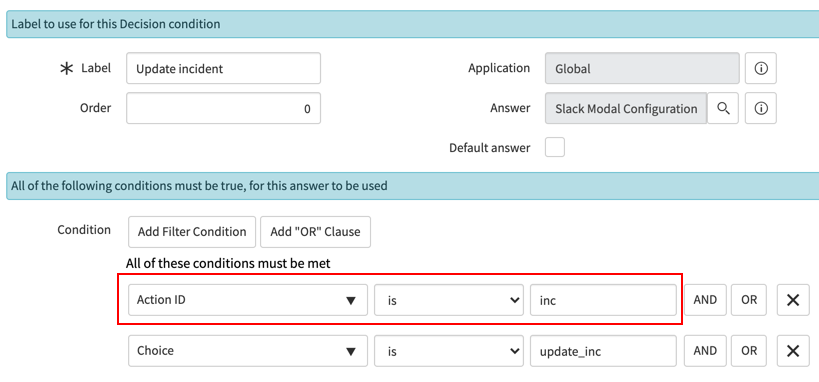
Task: Focus the Order input field
Action: (x=224, y=108)
